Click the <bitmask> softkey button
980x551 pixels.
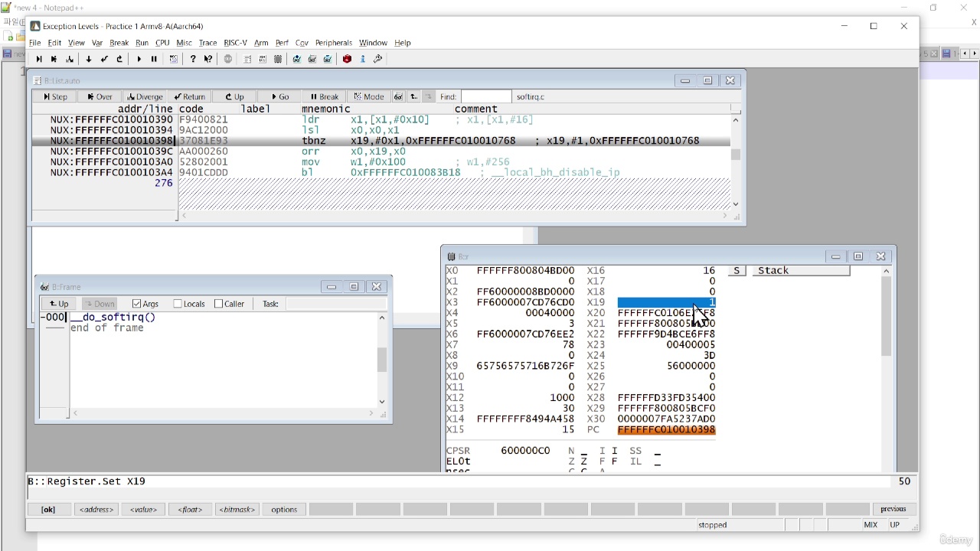coord(237,509)
